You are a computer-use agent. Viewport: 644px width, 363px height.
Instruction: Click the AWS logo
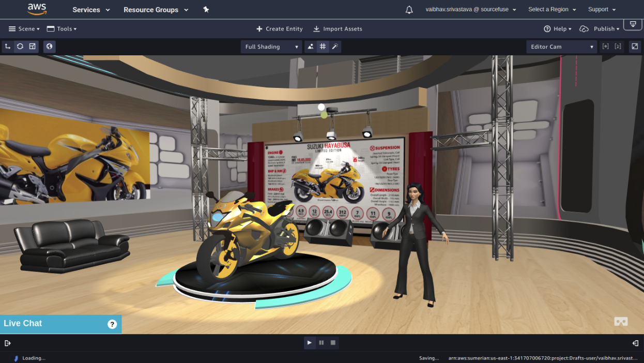click(x=37, y=9)
